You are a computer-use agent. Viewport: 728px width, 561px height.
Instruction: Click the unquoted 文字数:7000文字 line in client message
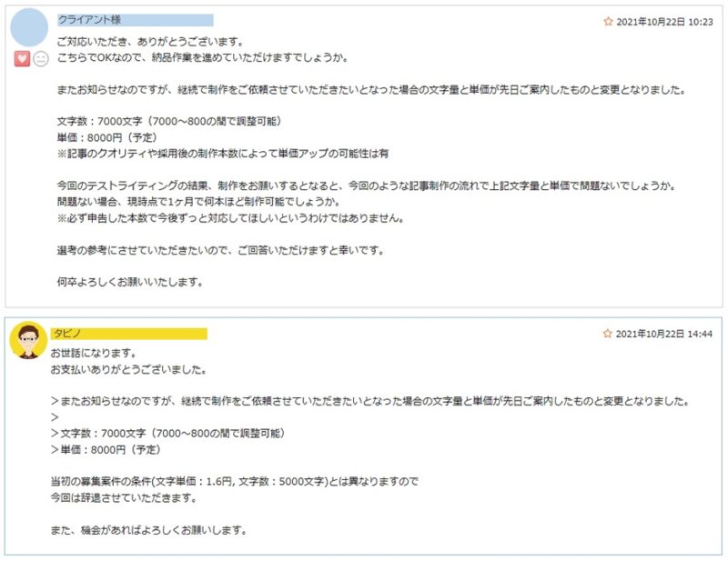(x=169, y=121)
